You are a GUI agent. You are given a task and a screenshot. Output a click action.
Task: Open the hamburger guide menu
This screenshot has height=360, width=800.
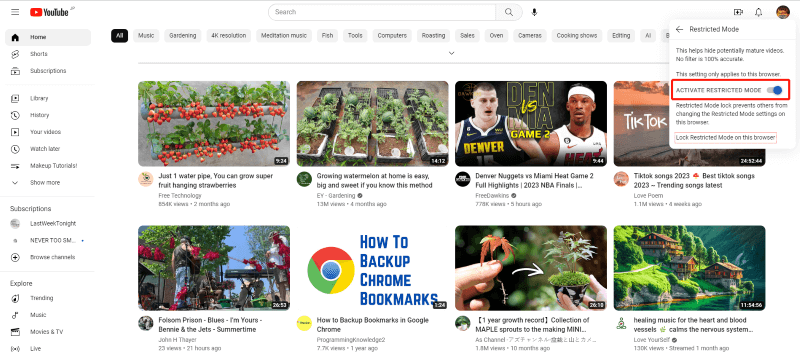[15, 12]
